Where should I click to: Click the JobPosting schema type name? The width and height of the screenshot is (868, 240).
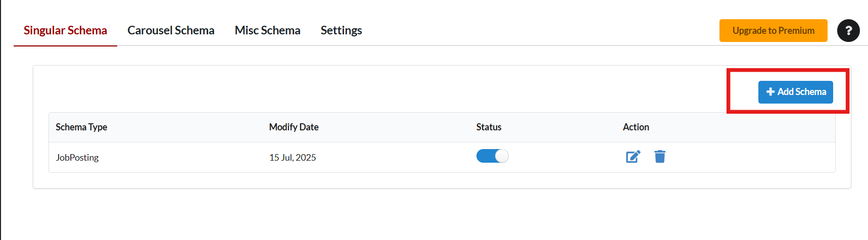77,157
